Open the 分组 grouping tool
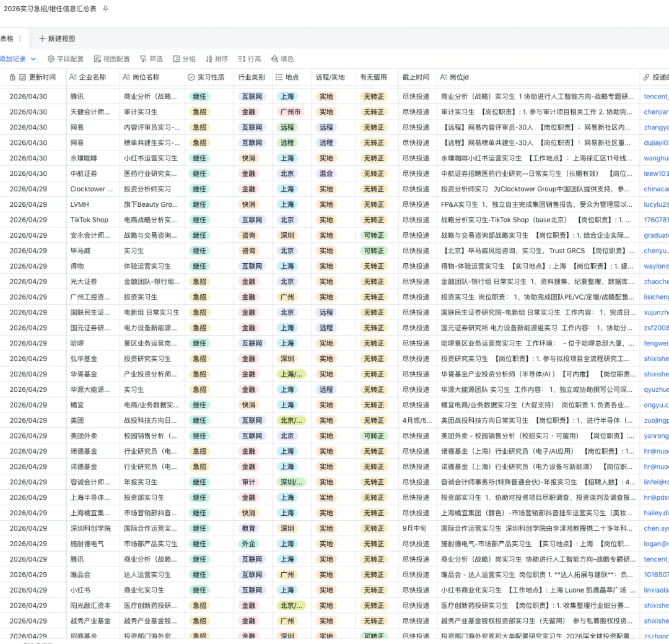Viewport: 669px width, 644px height. [x=184, y=59]
